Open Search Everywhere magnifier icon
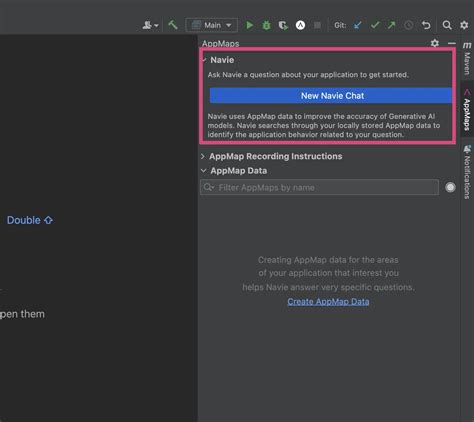The width and height of the screenshot is (474, 422). pos(447,25)
